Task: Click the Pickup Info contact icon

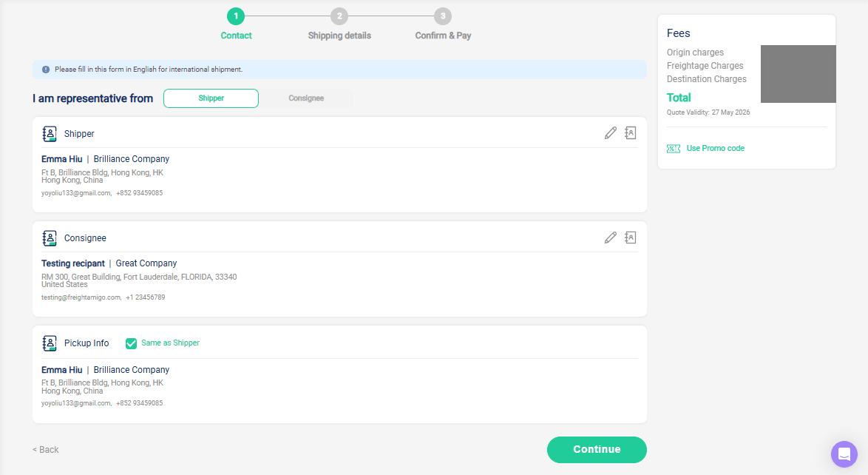Action: point(50,343)
